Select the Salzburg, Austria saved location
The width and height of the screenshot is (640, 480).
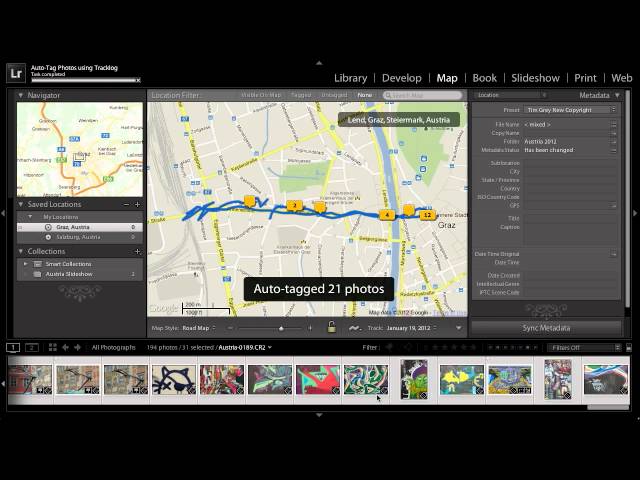(80, 237)
